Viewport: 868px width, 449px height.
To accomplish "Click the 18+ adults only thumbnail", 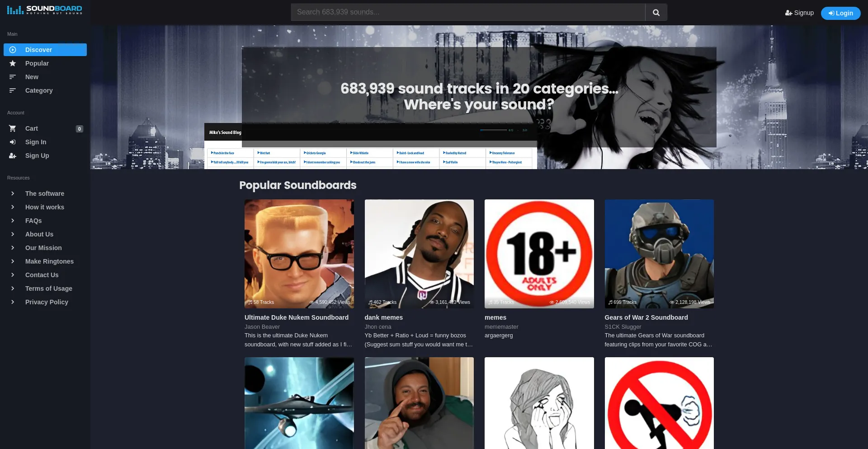I will (x=539, y=254).
